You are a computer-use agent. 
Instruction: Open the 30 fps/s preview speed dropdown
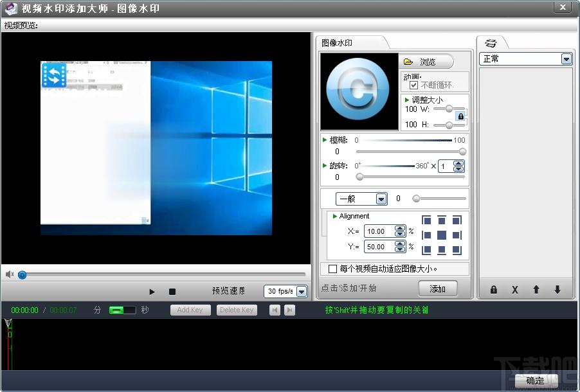285,291
